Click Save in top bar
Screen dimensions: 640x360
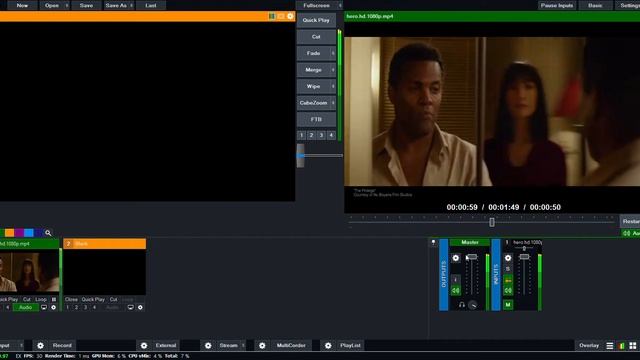[x=86, y=5]
